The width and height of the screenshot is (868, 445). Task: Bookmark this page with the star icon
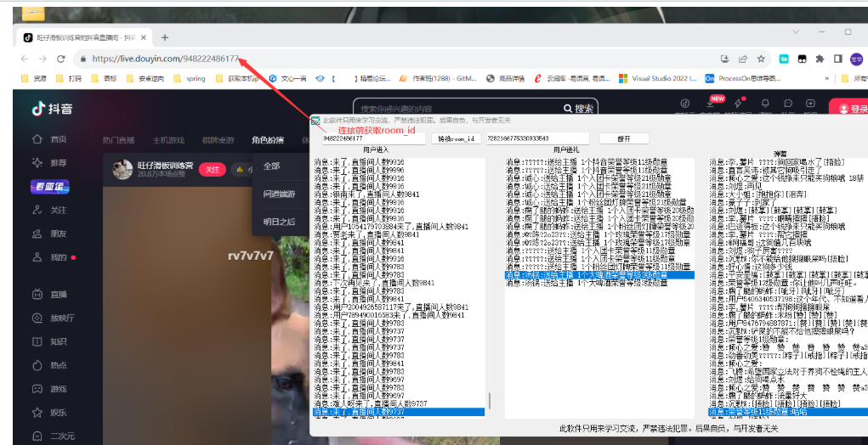pyautogui.click(x=761, y=59)
